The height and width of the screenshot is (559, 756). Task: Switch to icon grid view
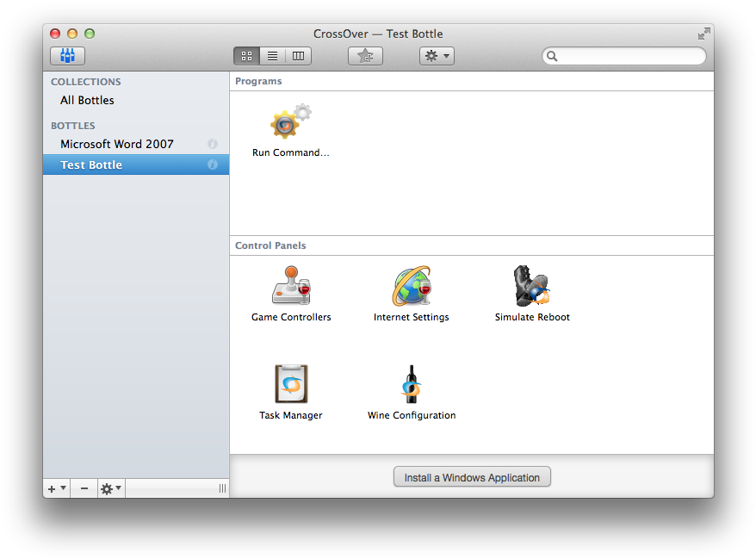tap(246, 56)
